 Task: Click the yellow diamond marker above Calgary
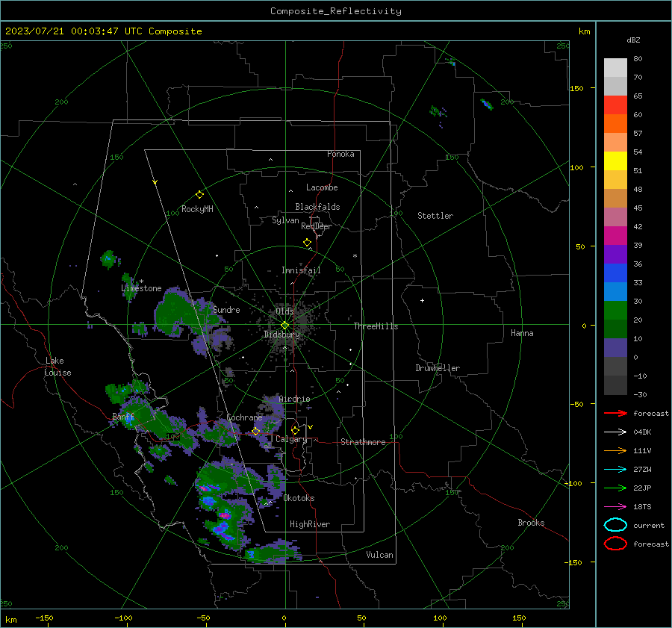click(x=295, y=430)
